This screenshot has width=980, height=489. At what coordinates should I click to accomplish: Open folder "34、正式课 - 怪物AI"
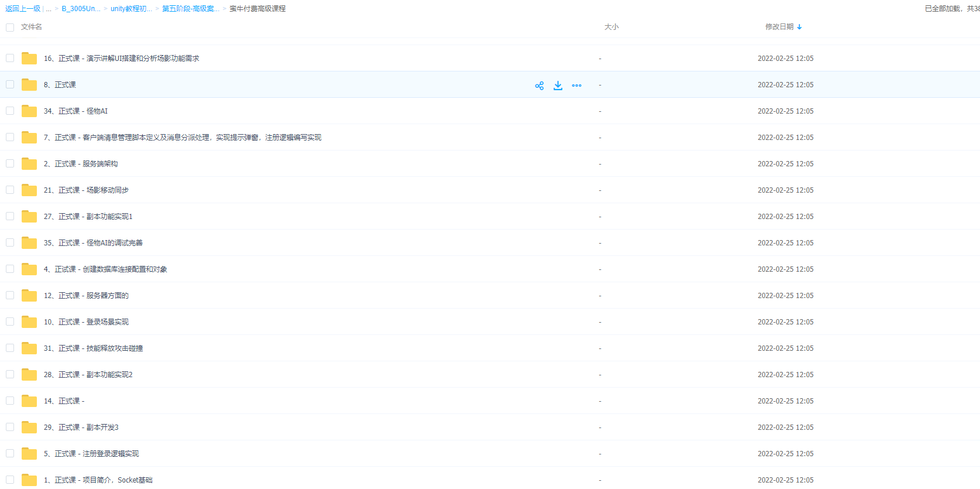(x=75, y=111)
